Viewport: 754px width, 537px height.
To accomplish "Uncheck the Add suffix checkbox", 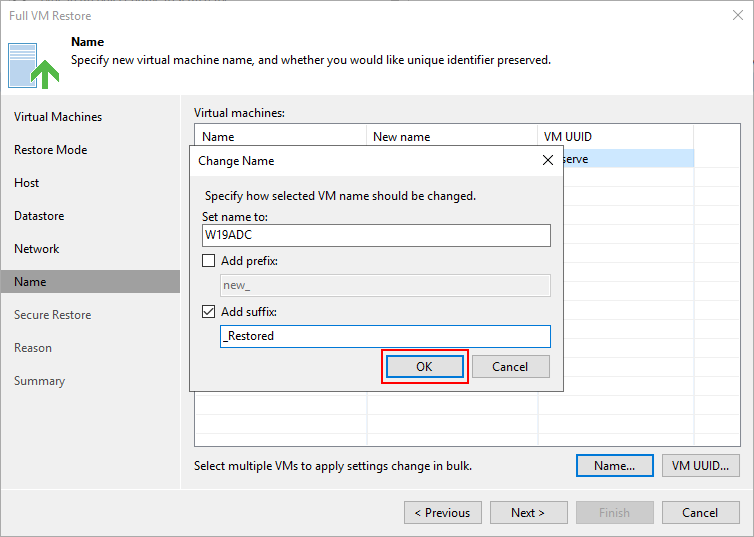I will pyautogui.click(x=208, y=312).
